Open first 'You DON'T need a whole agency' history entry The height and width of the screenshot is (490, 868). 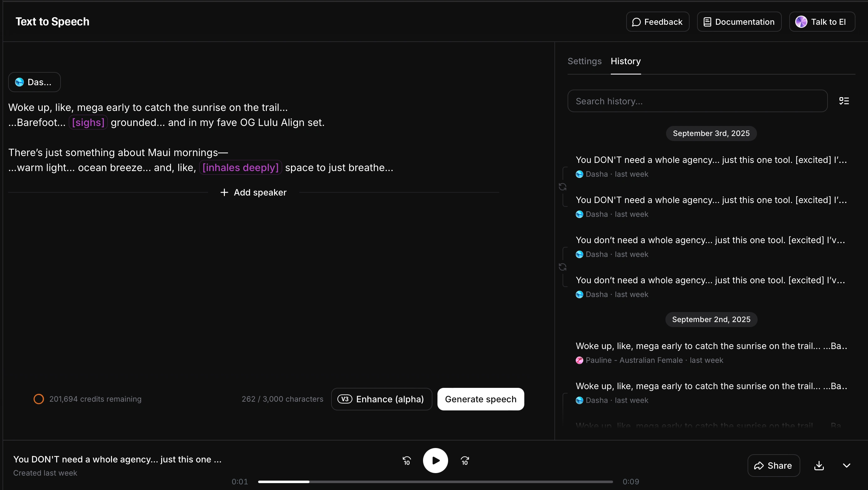point(711,167)
